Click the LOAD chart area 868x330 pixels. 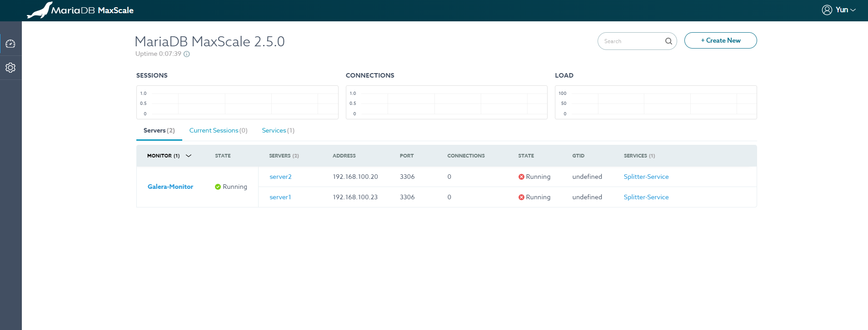point(656,103)
